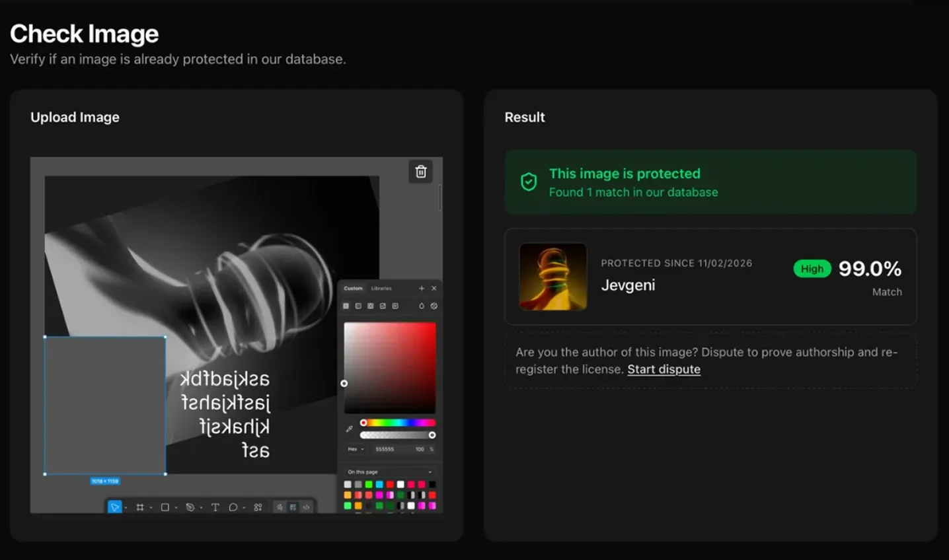
Task: Expand the Pen tool dropdown arrow
Action: pos(201,508)
